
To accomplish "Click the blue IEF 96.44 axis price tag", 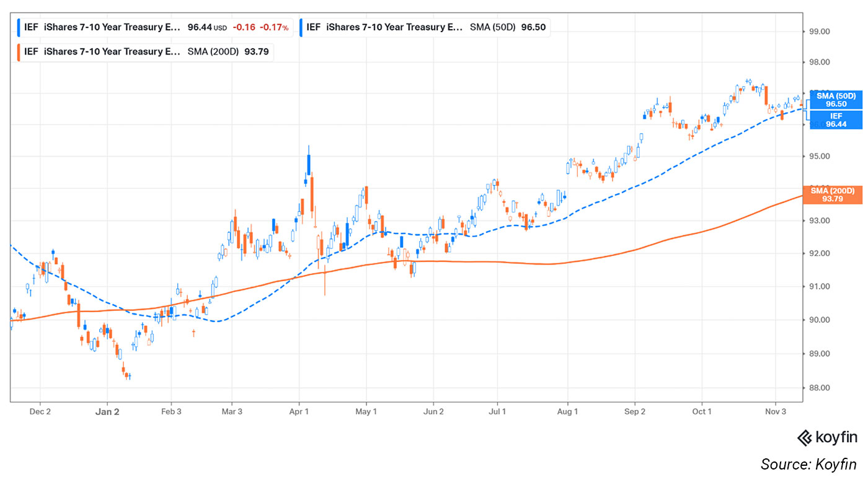I will pos(835,120).
